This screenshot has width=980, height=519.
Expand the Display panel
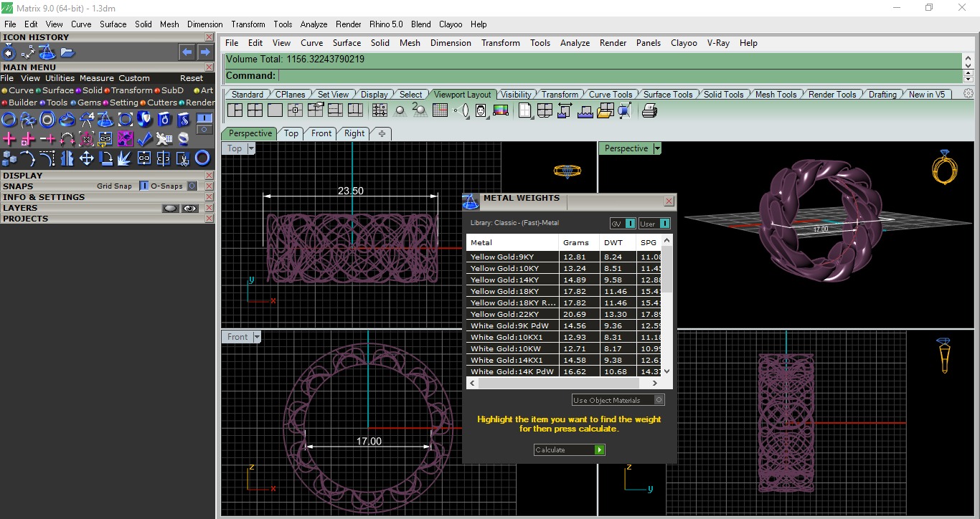click(x=107, y=176)
